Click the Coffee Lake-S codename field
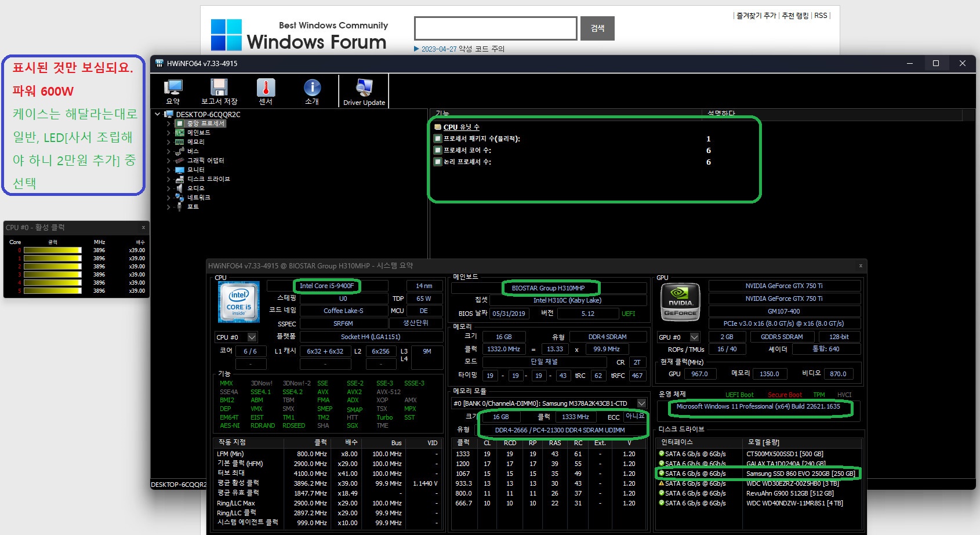 point(343,311)
